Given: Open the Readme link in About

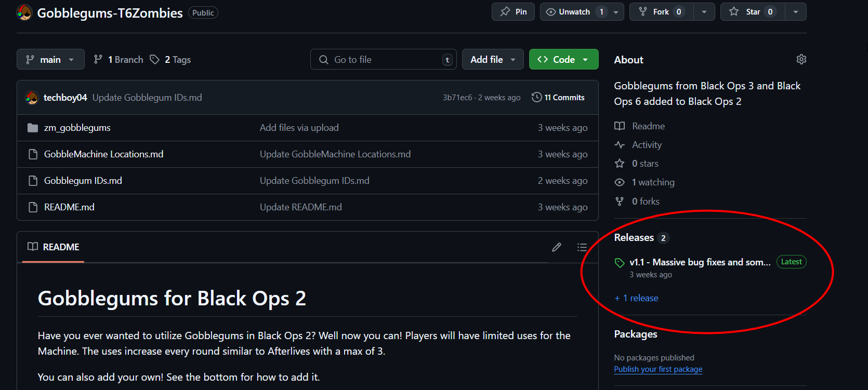Looking at the screenshot, I should point(648,126).
